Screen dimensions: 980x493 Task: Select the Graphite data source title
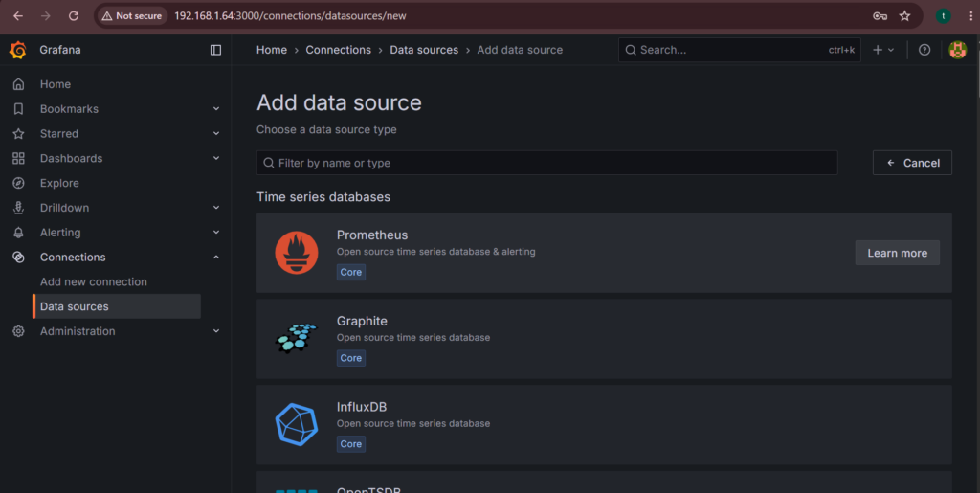tap(362, 322)
